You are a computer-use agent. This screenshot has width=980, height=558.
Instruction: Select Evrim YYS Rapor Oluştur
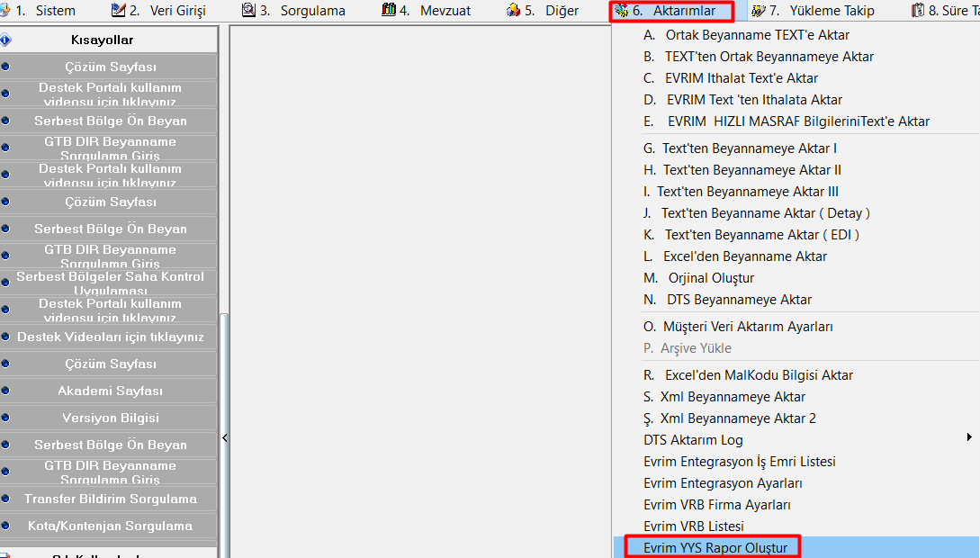pyautogui.click(x=715, y=547)
